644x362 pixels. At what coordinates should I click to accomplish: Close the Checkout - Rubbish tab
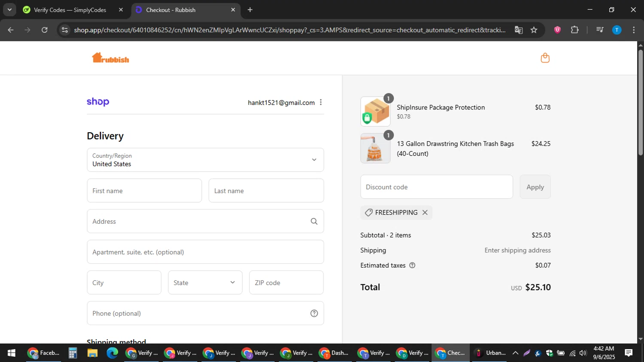pyautogui.click(x=233, y=10)
